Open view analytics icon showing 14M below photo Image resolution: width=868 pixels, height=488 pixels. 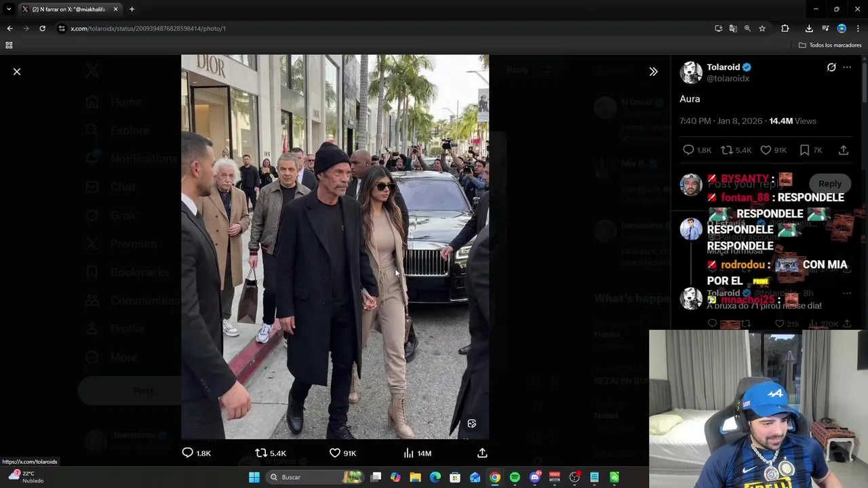coord(408,453)
